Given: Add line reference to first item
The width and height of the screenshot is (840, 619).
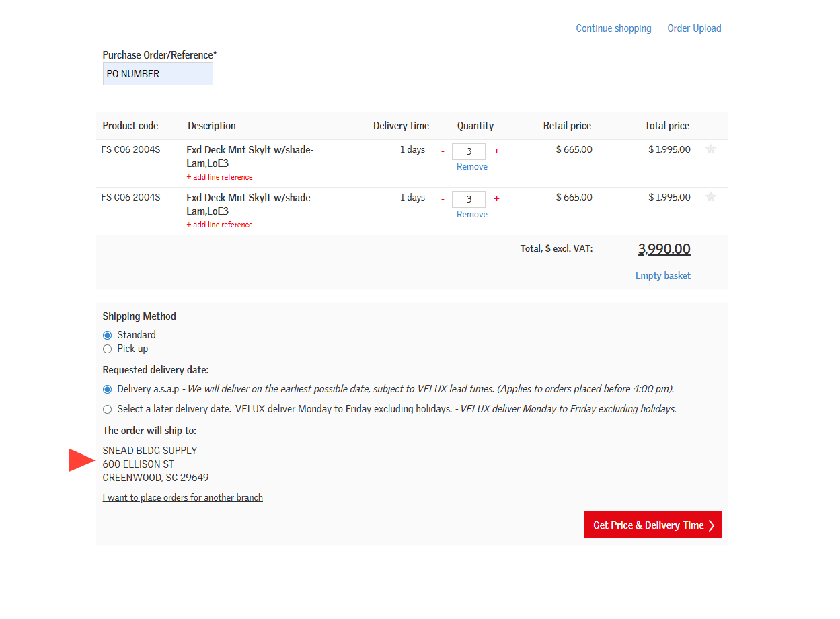Looking at the screenshot, I should [220, 177].
